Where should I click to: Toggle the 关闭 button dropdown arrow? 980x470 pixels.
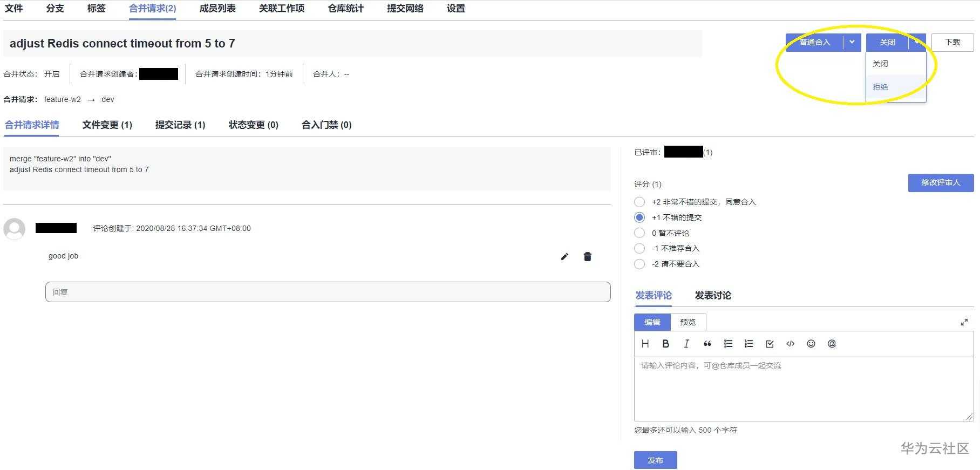917,42
